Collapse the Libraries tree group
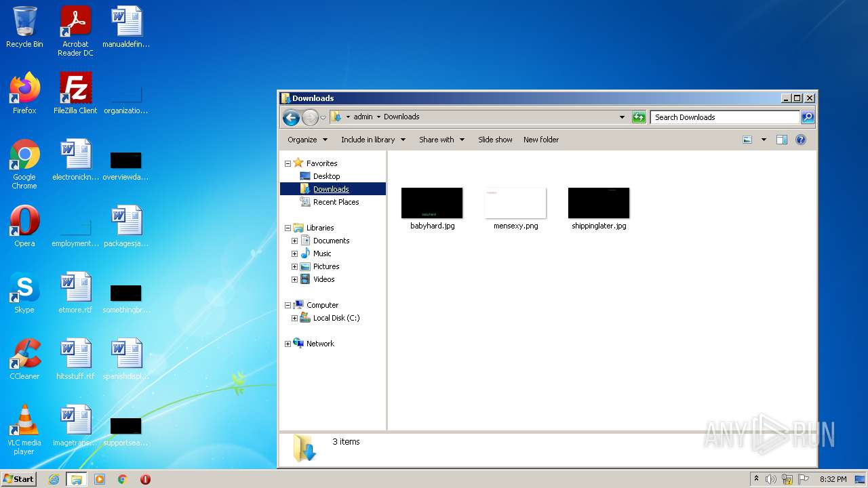868x488 pixels. pos(288,228)
